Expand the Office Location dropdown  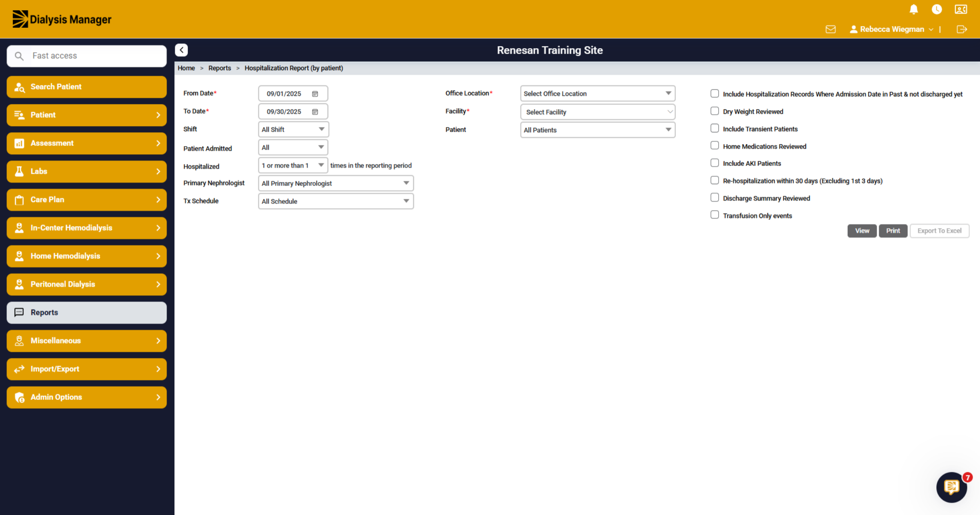point(598,93)
